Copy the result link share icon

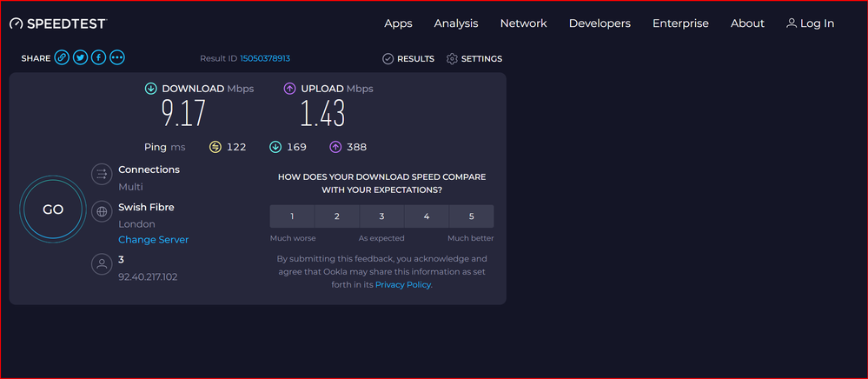click(x=62, y=57)
